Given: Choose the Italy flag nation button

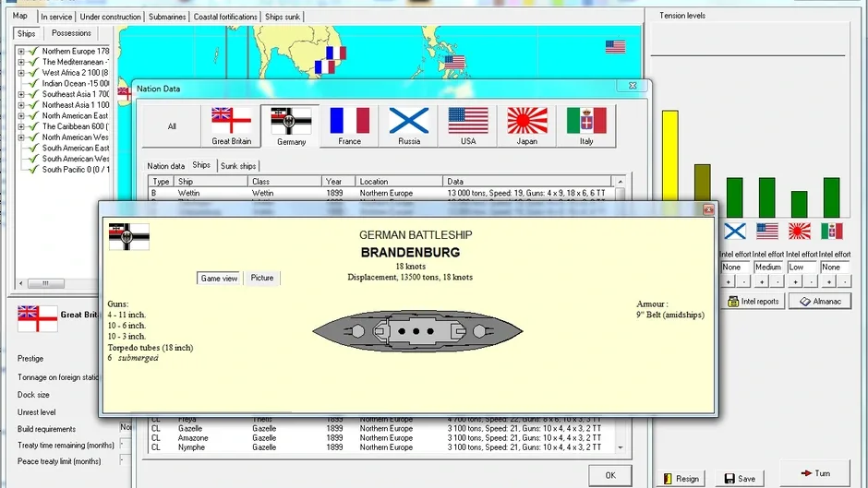Looking at the screenshot, I should (586, 126).
